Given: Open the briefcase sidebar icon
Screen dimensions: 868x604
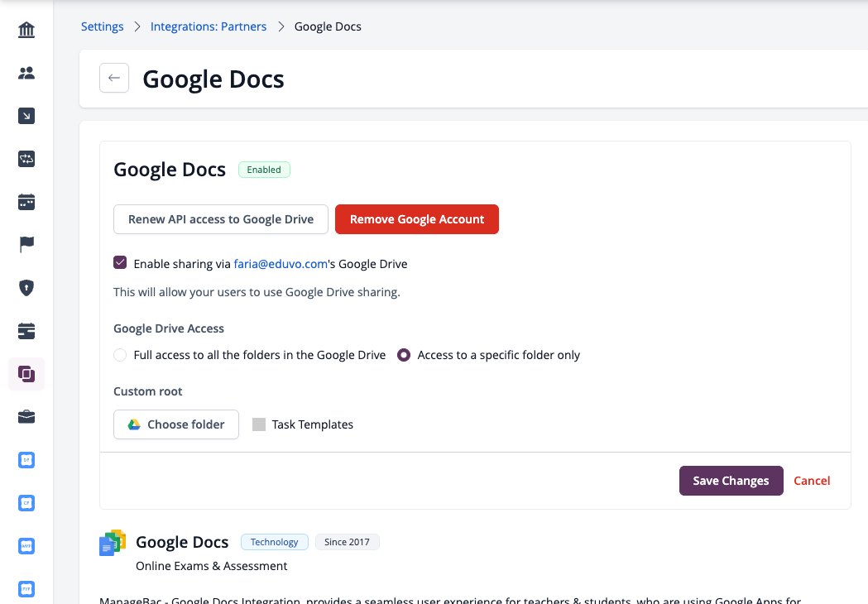Looking at the screenshot, I should pyautogui.click(x=26, y=417).
